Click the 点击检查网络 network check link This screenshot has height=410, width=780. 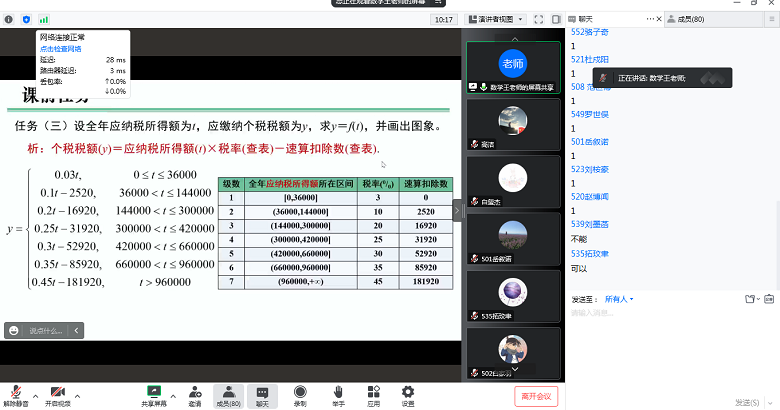click(60, 48)
